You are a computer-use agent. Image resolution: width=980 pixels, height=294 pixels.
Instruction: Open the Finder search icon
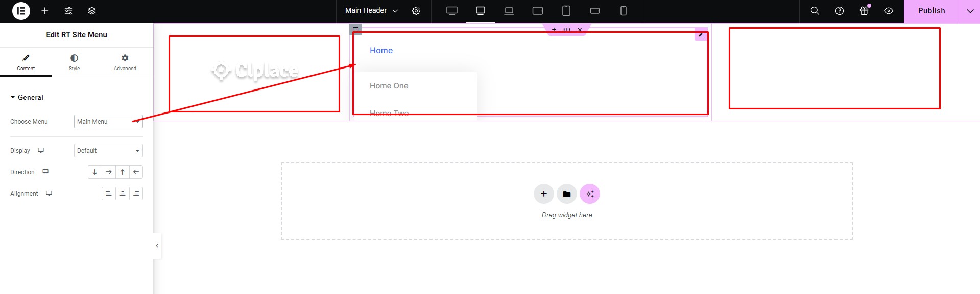pos(815,11)
